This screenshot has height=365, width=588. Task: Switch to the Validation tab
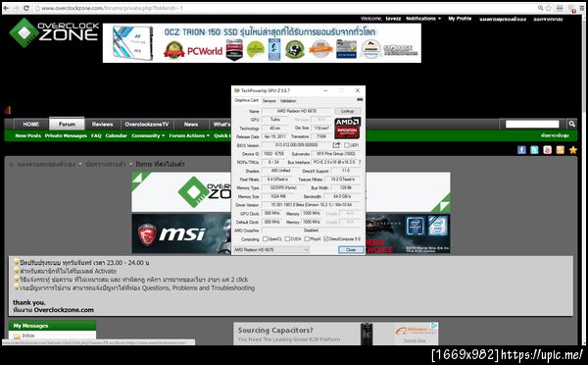point(288,101)
